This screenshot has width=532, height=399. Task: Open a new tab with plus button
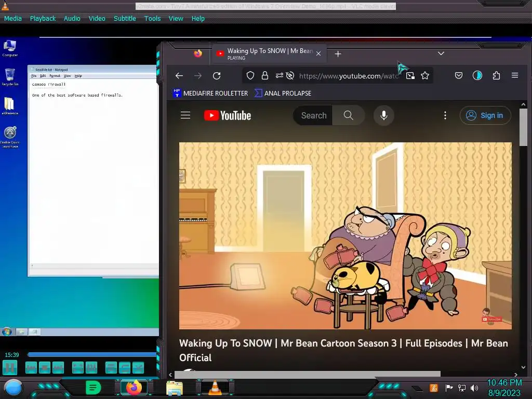[x=338, y=54]
